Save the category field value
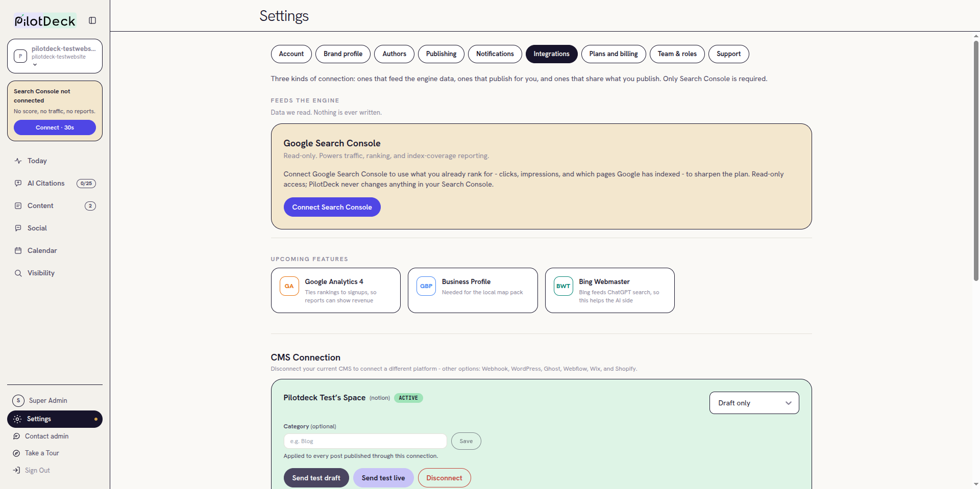The height and width of the screenshot is (489, 980). point(466,441)
